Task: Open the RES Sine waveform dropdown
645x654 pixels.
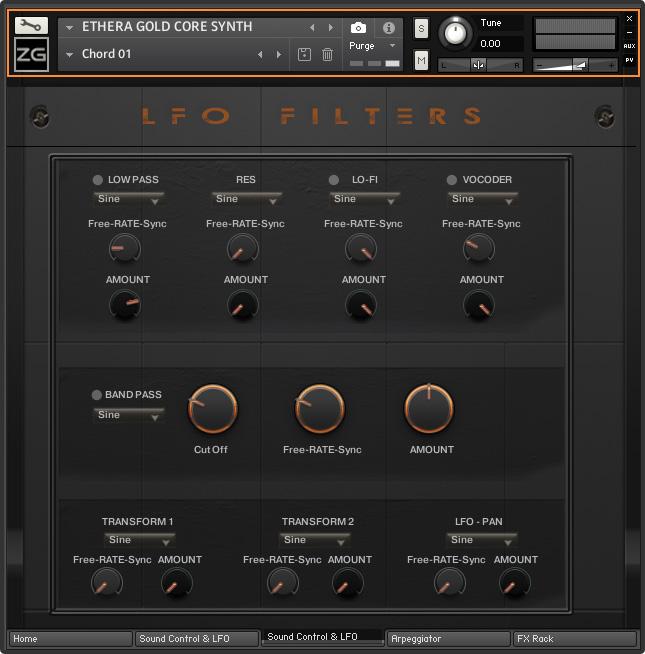Action: point(247,199)
